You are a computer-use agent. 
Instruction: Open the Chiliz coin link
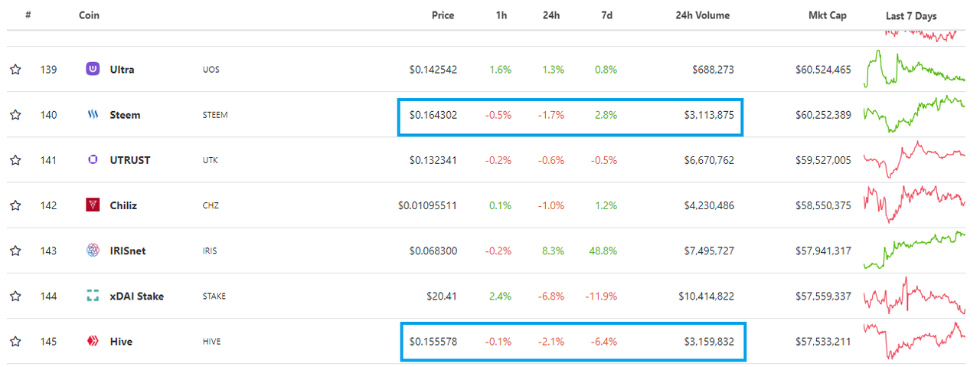tap(123, 205)
